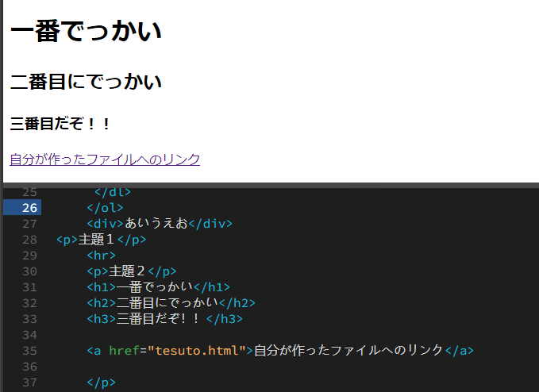
Task: Open the 自分が作ったファイルへのリンク hyperlink in the preview
Action: click(x=105, y=159)
